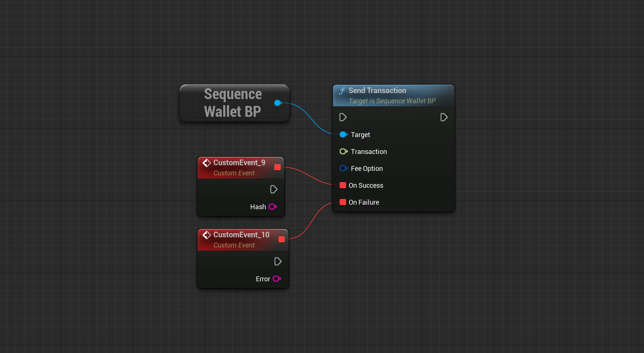Click the Error pin label
Image resolution: width=644 pixels, height=353 pixels.
tap(263, 279)
